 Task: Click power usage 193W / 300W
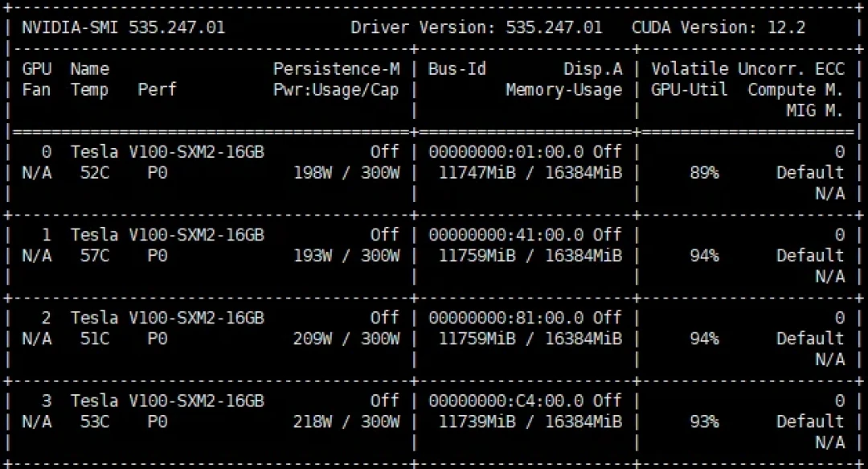tap(346, 256)
